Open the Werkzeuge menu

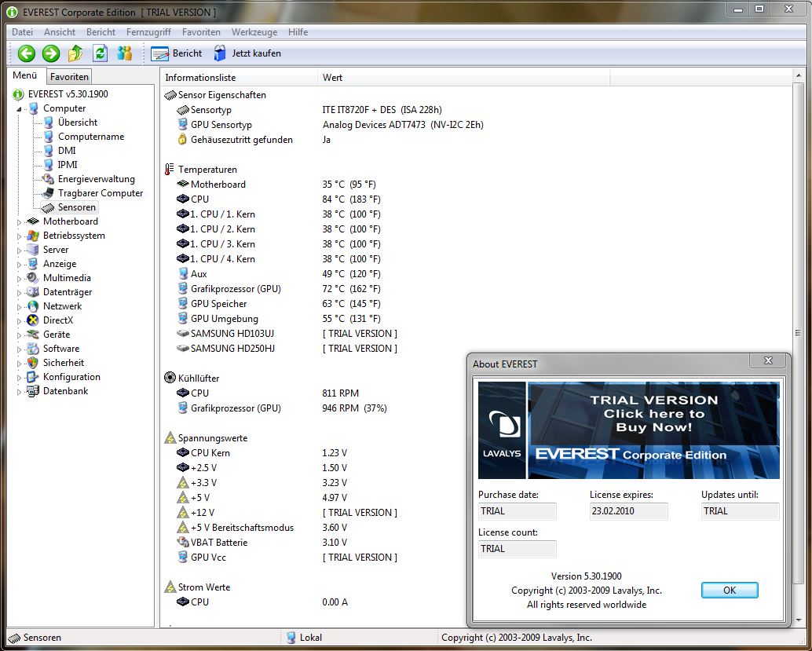click(254, 32)
